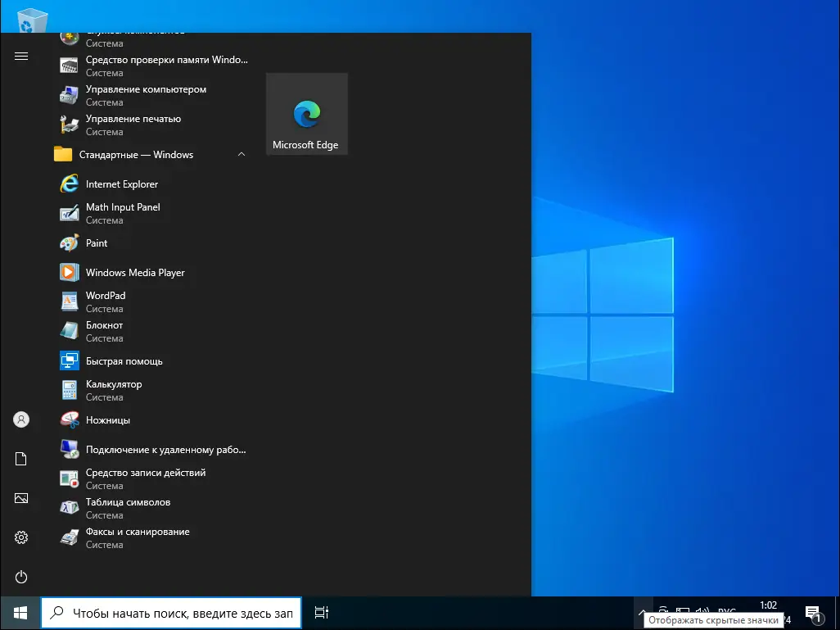The height and width of the screenshot is (630, 840).
Task: Open Internet Explorer from the app list
Action: click(x=121, y=184)
